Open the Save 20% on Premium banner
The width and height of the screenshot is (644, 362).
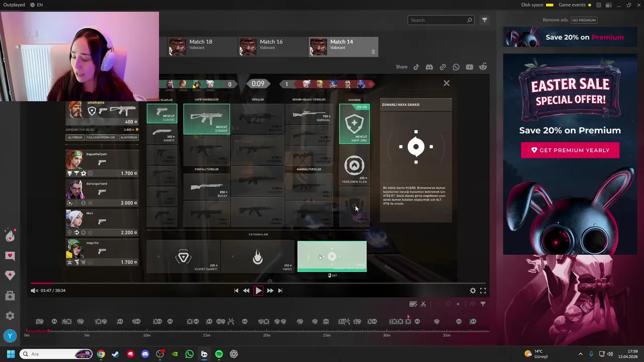[570, 37]
